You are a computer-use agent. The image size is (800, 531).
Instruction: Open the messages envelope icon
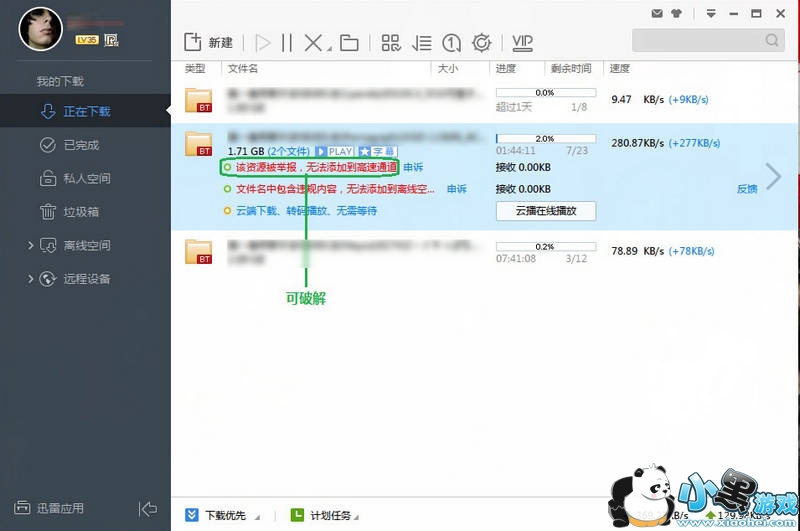coord(657,14)
